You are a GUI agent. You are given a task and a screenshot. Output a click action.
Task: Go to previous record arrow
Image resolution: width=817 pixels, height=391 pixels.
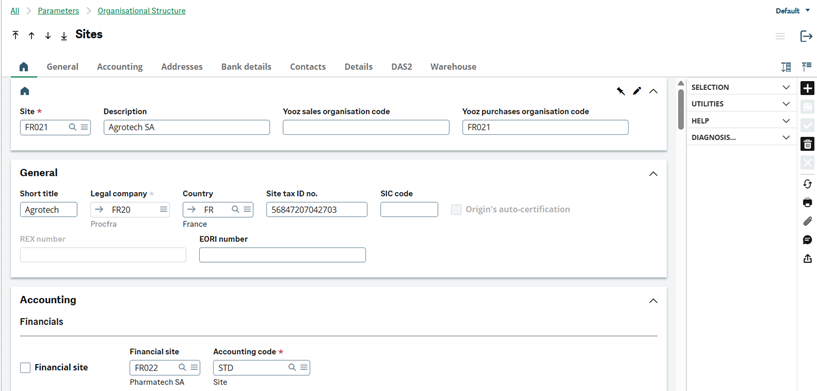click(32, 35)
